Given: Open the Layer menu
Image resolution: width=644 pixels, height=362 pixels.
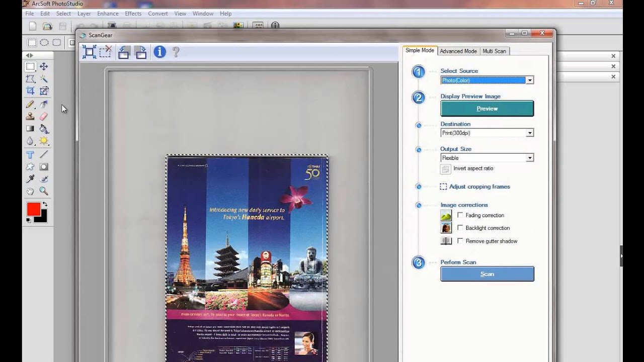Looking at the screenshot, I should pyautogui.click(x=84, y=14).
